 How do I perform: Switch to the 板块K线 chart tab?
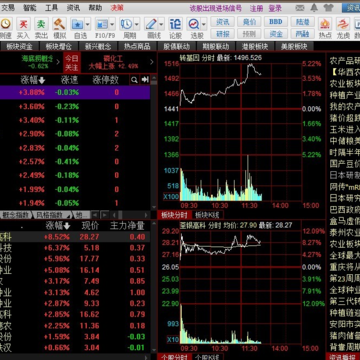(207, 215)
